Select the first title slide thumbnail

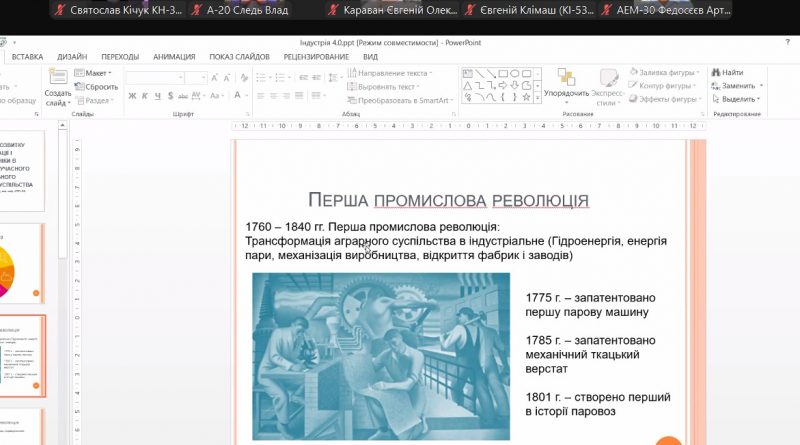(22, 171)
